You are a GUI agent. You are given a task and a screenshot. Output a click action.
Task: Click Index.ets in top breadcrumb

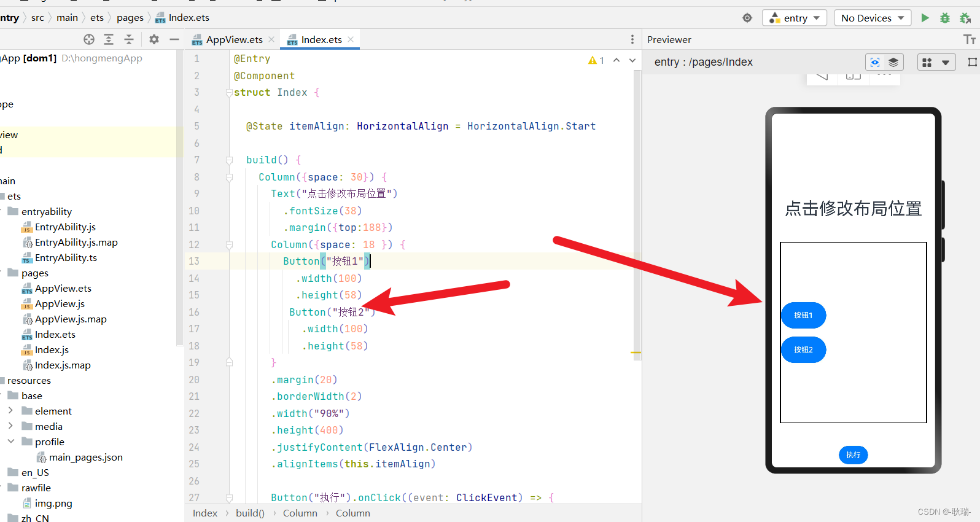182,18
